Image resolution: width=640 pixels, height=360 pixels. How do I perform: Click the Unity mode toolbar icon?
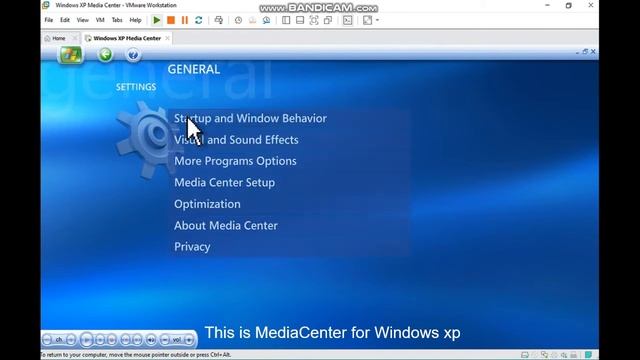click(x=328, y=20)
